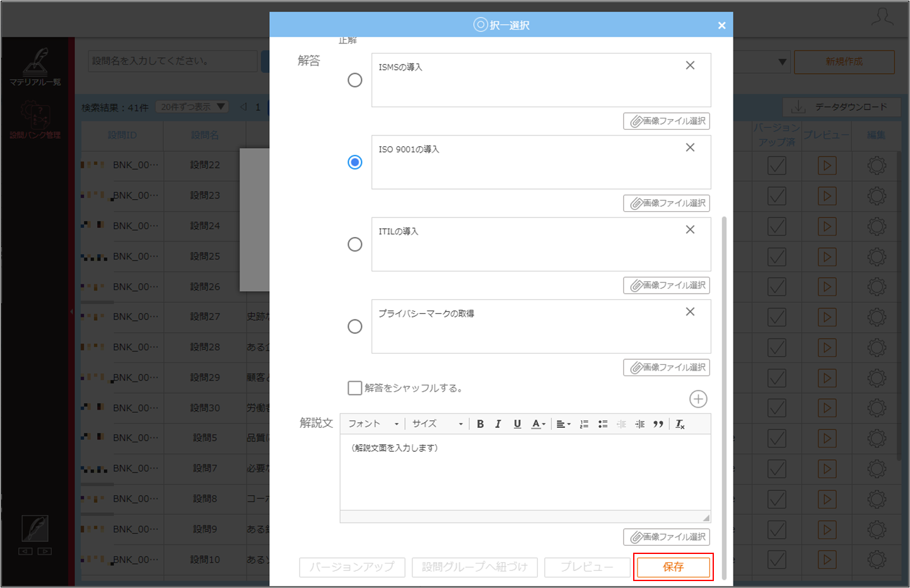This screenshot has width=910, height=588.
Task: Click the 保存 button
Action: (673, 567)
